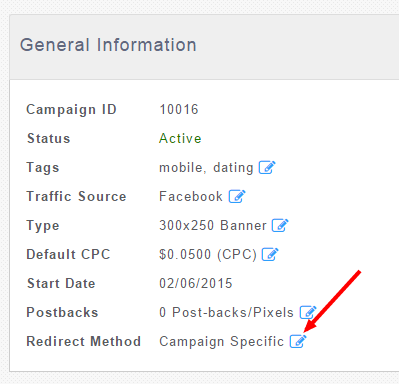Click start date 02/06/2015
399x384 pixels.
(x=196, y=283)
